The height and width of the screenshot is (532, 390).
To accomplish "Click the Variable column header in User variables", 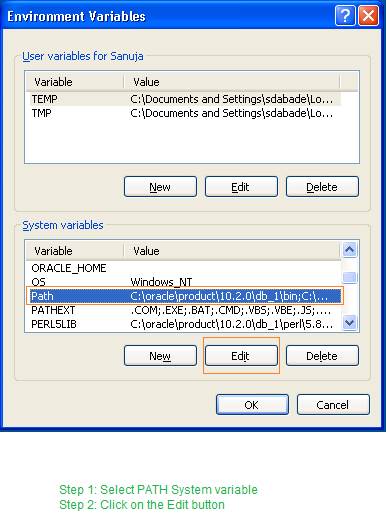I will (x=75, y=82).
